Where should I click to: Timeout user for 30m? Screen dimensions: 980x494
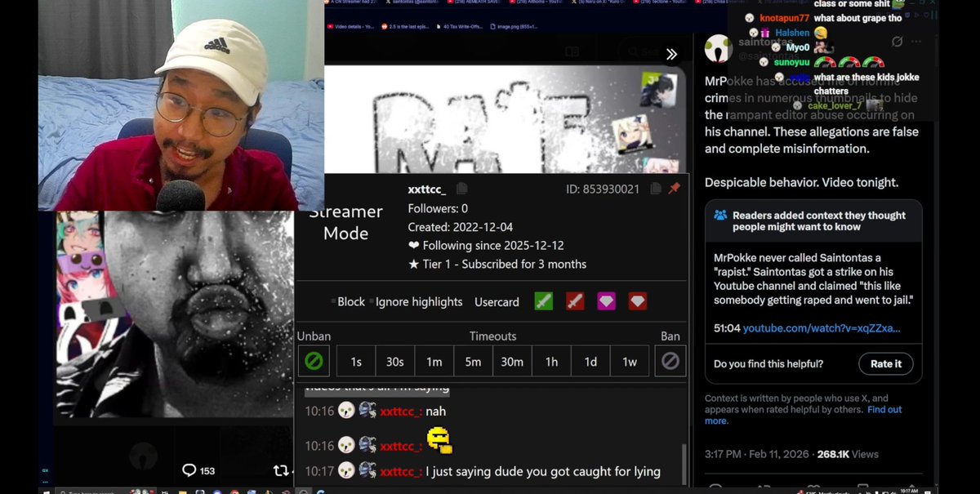click(512, 361)
